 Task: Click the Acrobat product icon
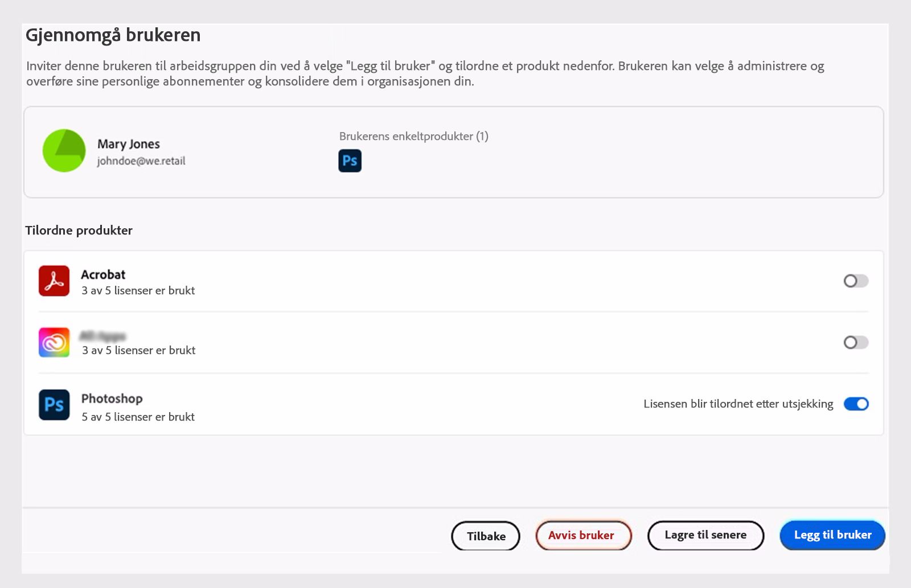coord(54,281)
